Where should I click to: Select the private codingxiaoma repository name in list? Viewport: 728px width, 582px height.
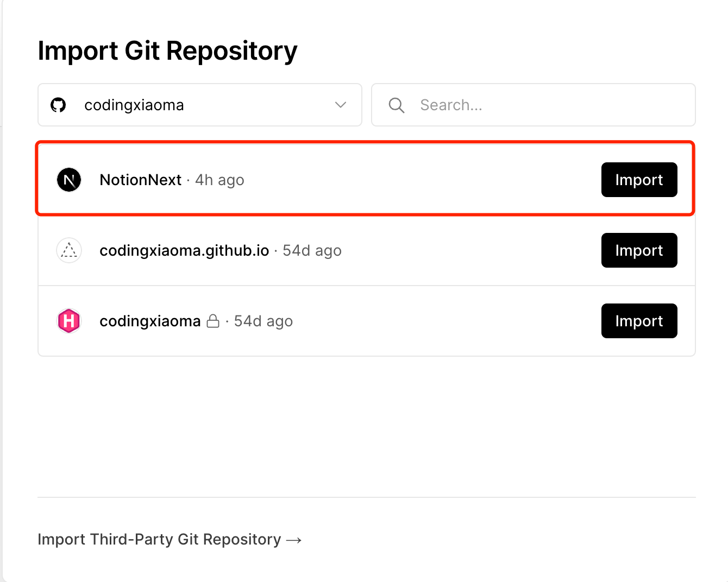point(150,321)
